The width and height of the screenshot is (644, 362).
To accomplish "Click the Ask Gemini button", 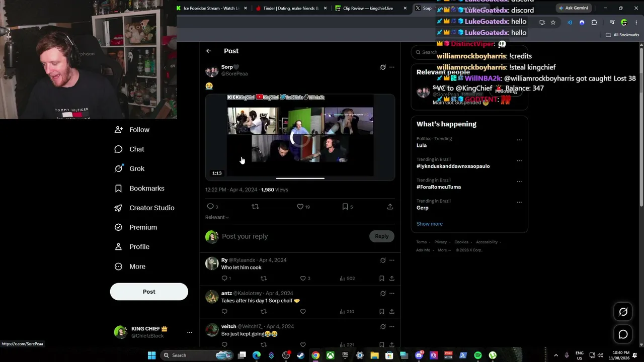I will tap(573, 8).
